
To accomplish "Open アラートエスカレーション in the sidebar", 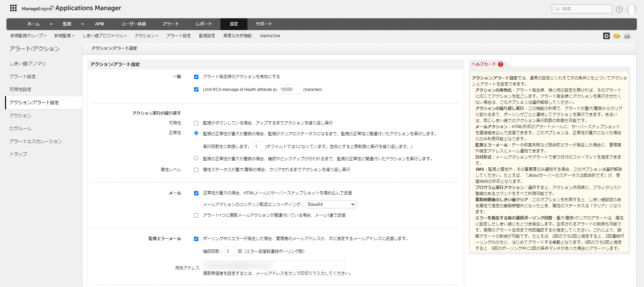I will pyautogui.click(x=36, y=141).
